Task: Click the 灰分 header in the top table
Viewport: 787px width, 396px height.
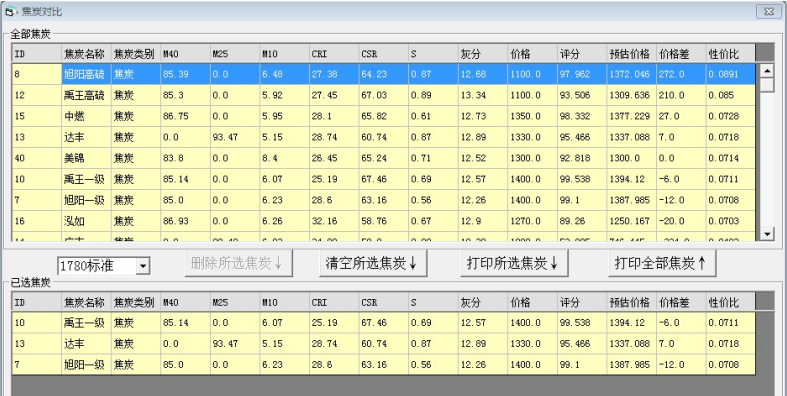Action: point(483,54)
